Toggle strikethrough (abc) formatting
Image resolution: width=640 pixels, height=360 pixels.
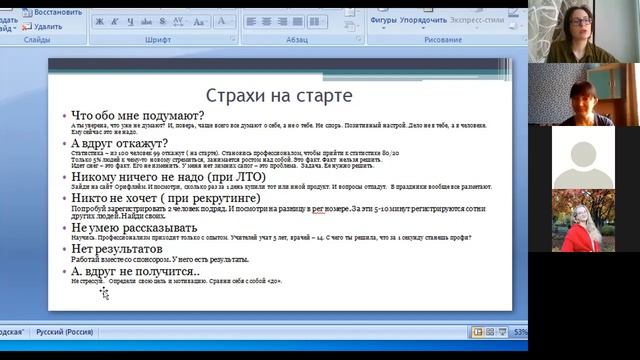click(x=147, y=22)
